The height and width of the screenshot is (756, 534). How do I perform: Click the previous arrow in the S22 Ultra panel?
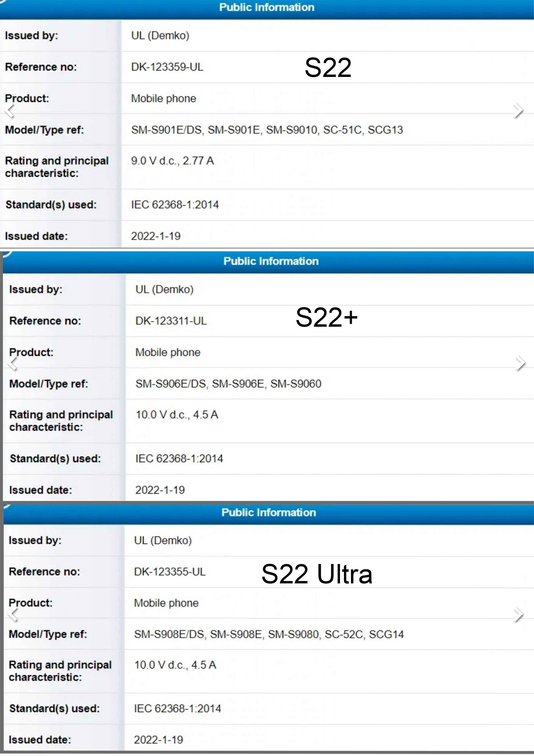pos(13,614)
